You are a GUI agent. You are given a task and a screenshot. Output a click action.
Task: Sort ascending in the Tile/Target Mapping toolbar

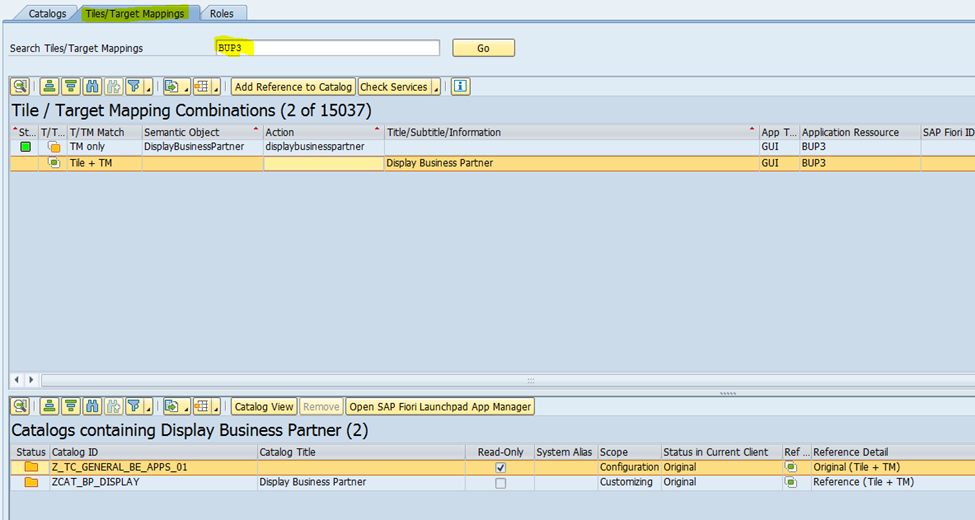coord(50,86)
